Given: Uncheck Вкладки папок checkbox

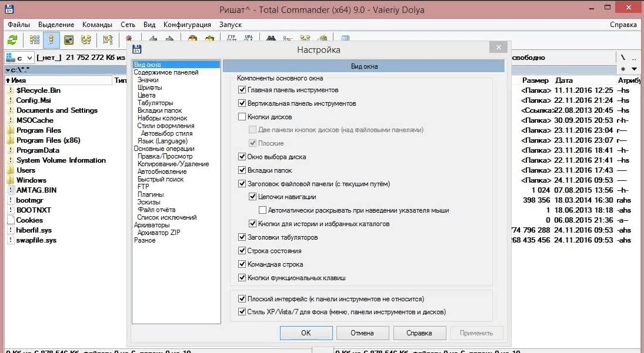Looking at the screenshot, I should coord(242,170).
